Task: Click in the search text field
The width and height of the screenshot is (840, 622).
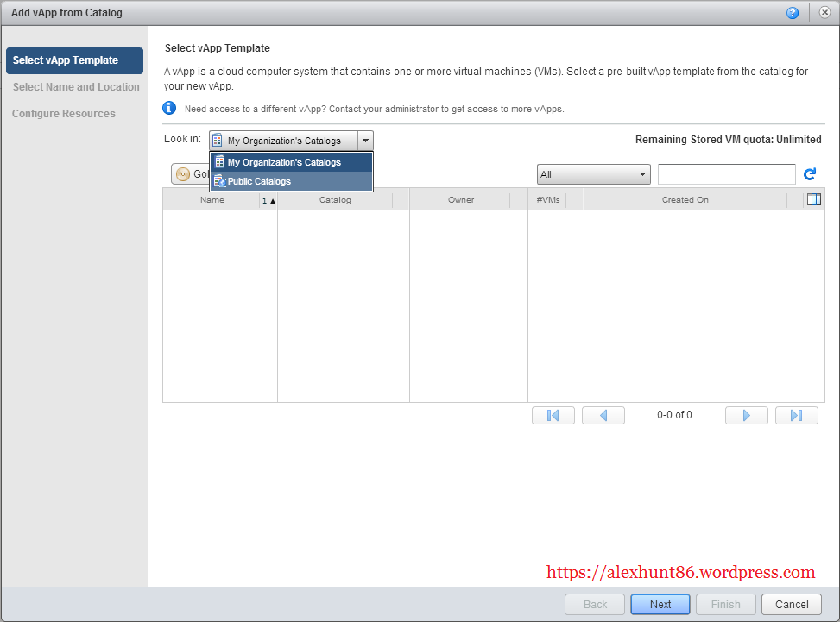Action: click(726, 174)
